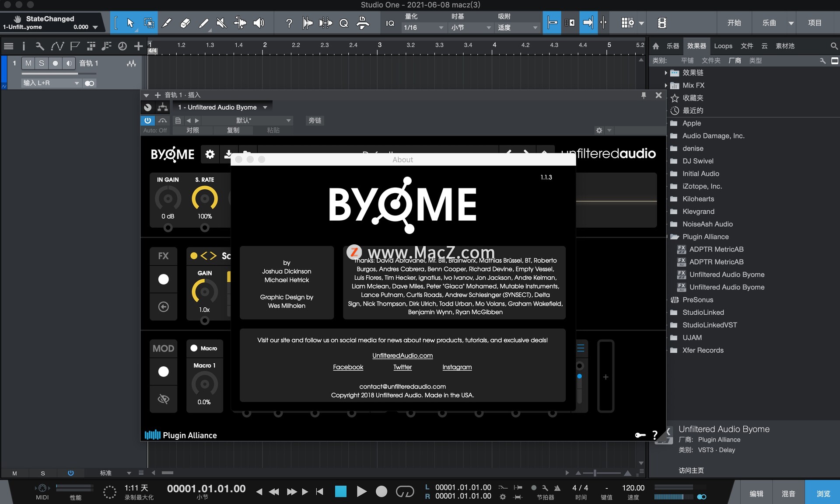Open the Twitter link
This screenshot has height=504, width=840.
[402, 367]
